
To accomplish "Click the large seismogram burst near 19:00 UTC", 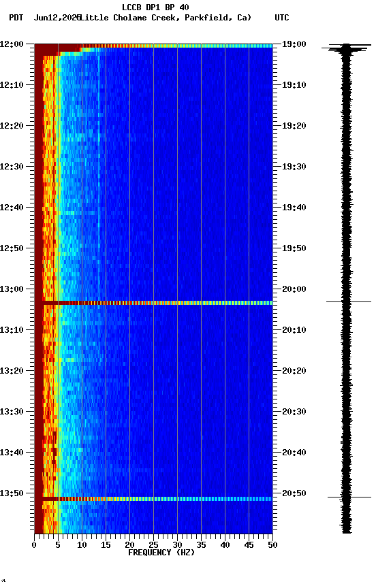I will (346, 48).
